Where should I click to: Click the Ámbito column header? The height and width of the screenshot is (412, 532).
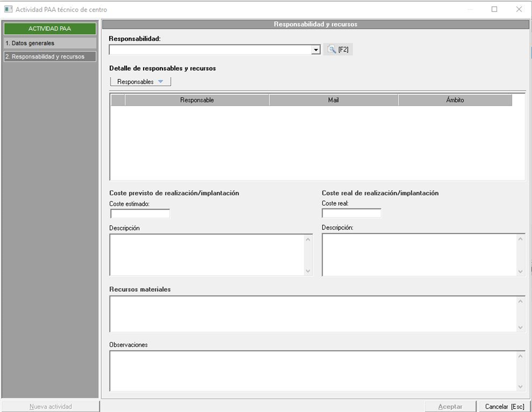coord(455,100)
